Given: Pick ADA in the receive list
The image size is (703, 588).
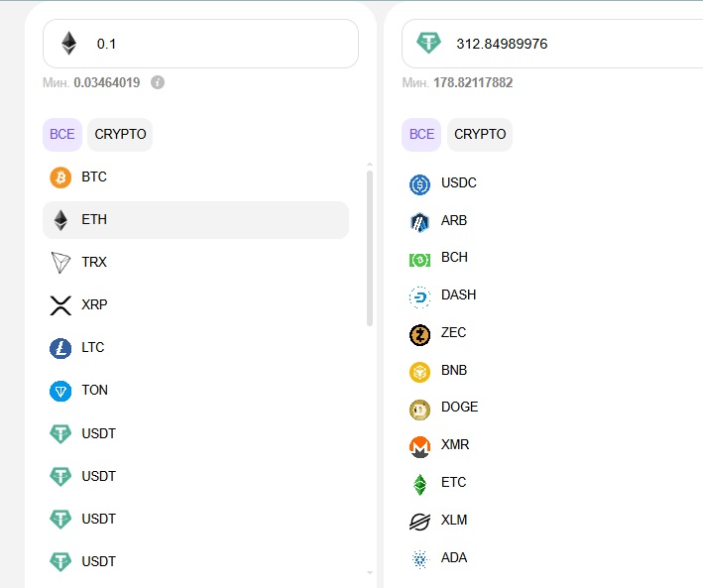Looking at the screenshot, I should pos(453,557).
